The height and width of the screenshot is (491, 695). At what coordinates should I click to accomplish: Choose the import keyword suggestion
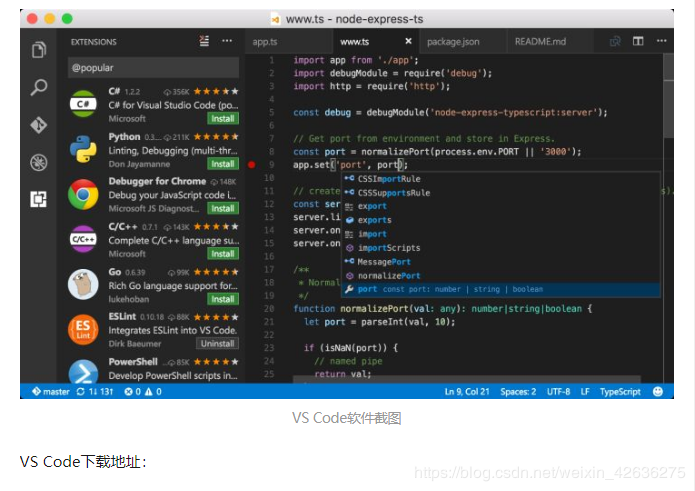(x=500, y=234)
